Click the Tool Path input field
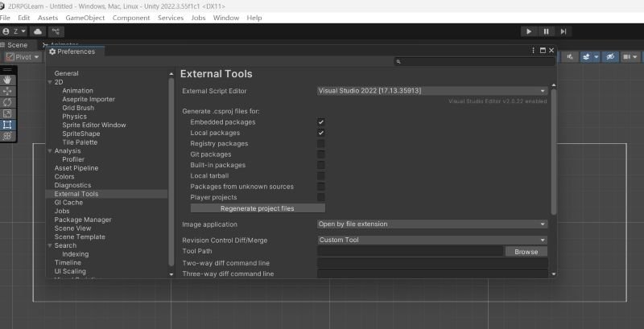This screenshot has height=329, width=644. point(411,251)
